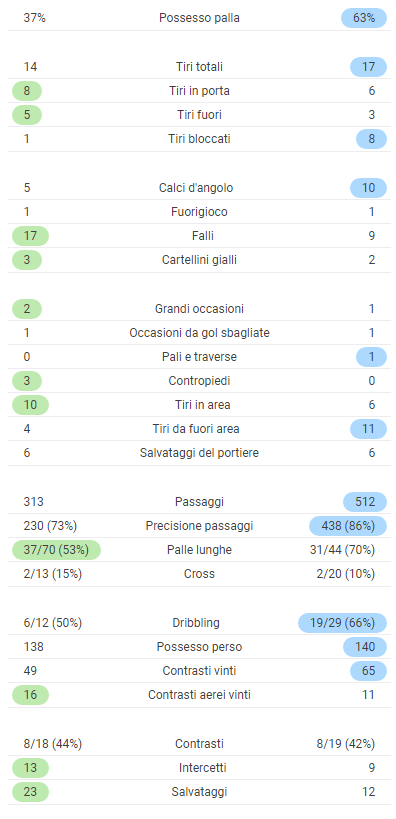Select the Possesso palla stat label
The width and height of the screenshot is (396, 819).
point(199,18)
